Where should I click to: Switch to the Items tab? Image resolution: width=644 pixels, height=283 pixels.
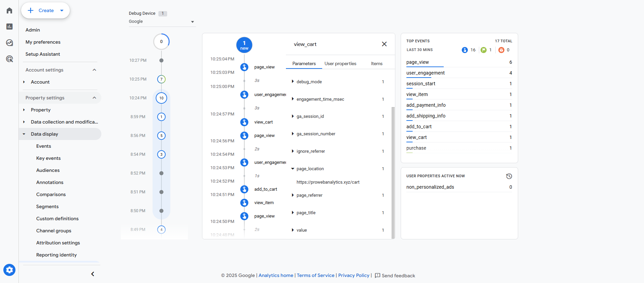pyautogui.click(x=377, y=63)
